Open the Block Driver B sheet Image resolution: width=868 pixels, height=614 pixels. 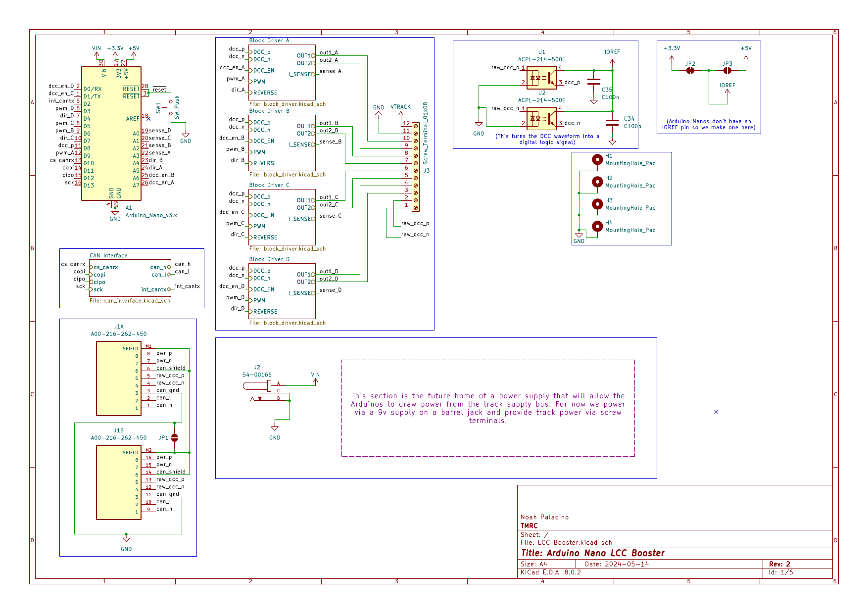(x=282, y=142)
